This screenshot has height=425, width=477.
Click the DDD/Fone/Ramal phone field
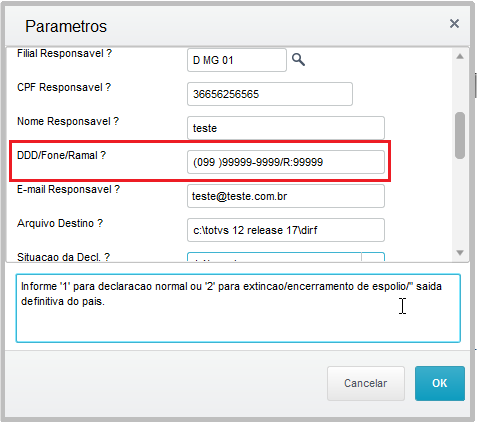(286, 162)
